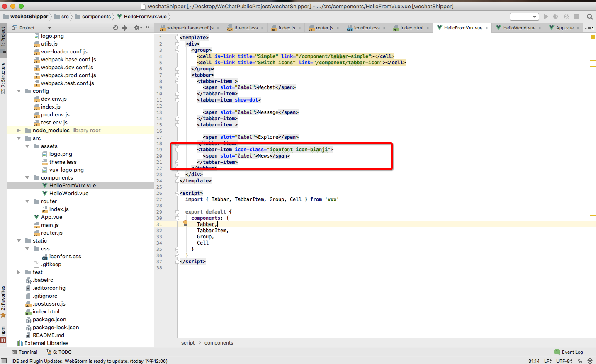Close the HelloWorld.vue editor tab
The image size is (596, 364).
pyautogui.click(x=540, y=28)
